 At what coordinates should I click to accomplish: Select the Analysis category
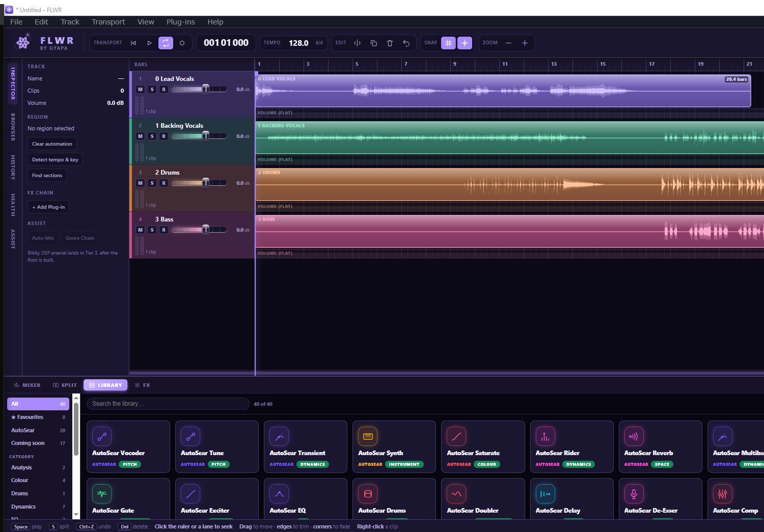(x=38, y=468)
